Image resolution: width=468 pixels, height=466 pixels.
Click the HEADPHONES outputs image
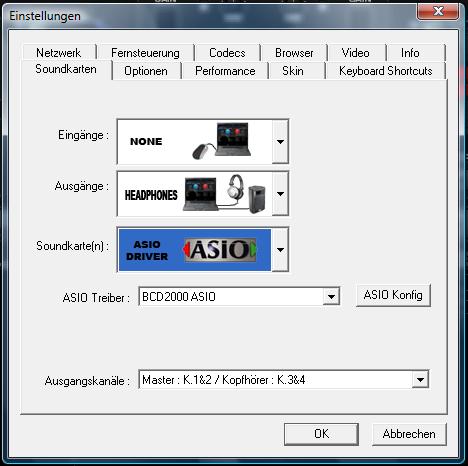click(x=195, y=194)
